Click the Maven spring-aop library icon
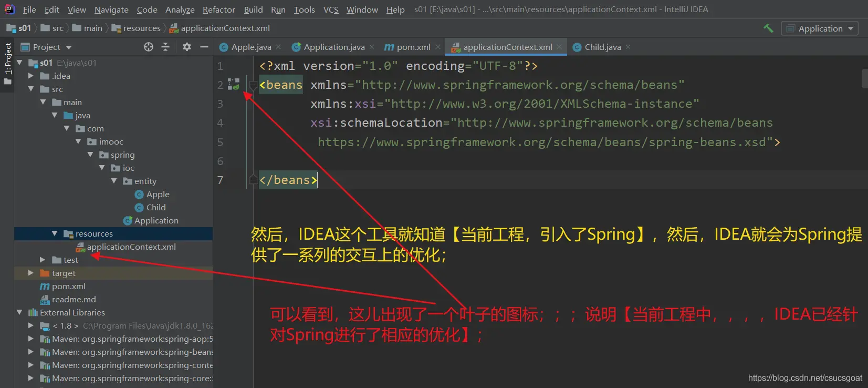 click(x=45, y=339)
